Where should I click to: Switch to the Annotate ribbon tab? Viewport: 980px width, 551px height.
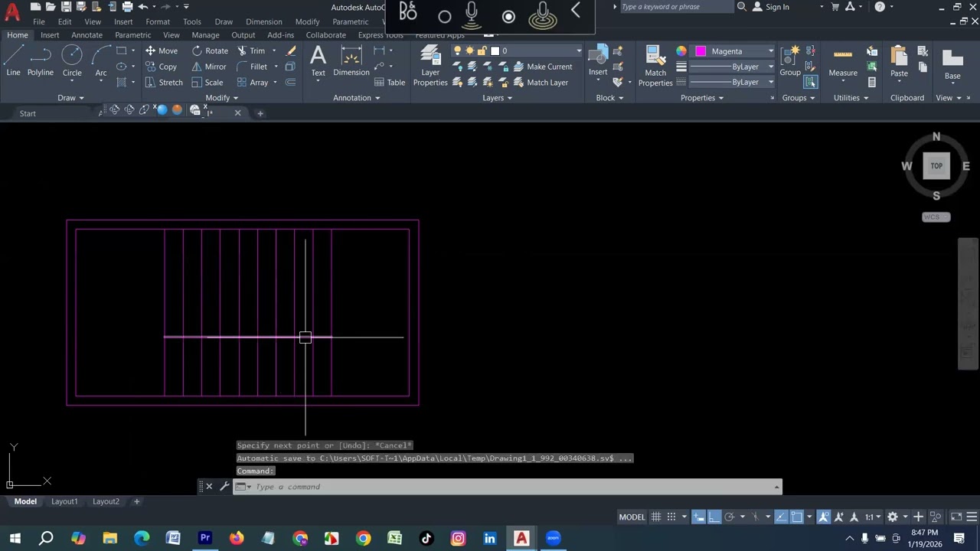pyautogui.click(x=87, y=35)
